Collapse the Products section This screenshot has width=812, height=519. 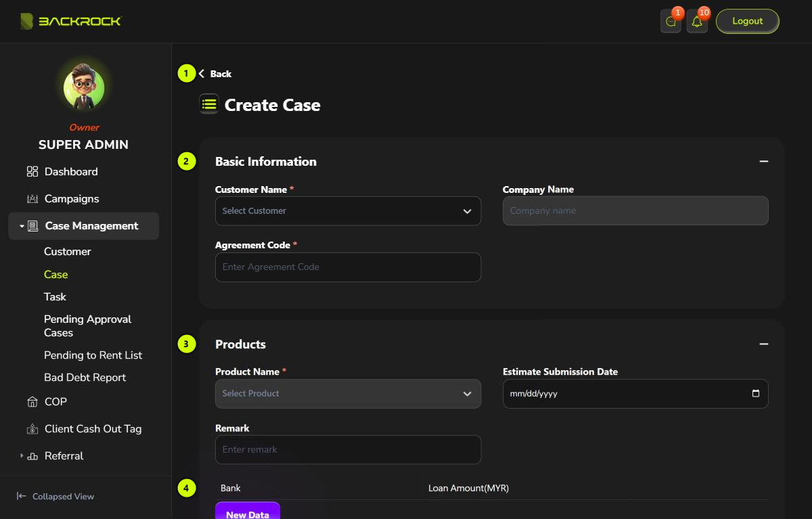(x=763, y=344)
